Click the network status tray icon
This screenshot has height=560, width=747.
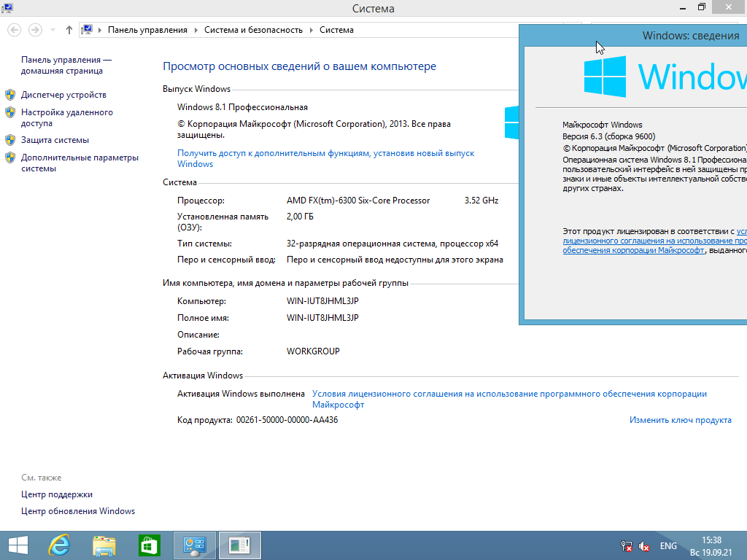click(627, 546)
